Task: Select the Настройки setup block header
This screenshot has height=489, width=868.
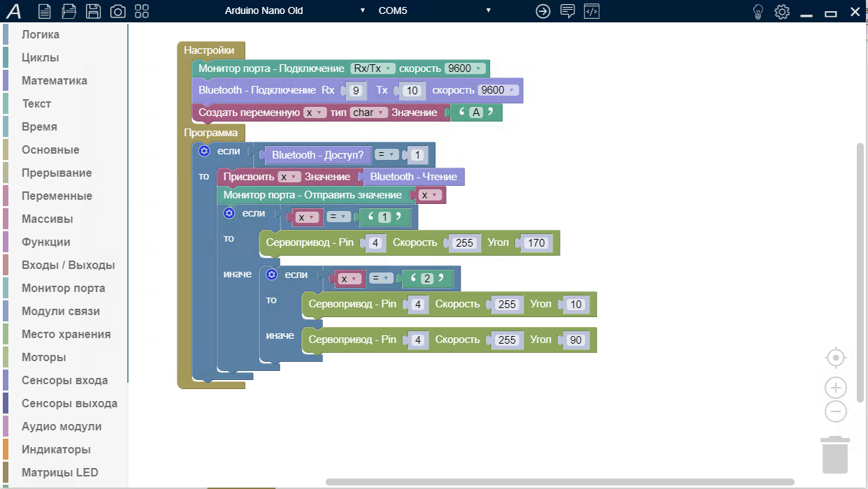Action: point(209,50)
